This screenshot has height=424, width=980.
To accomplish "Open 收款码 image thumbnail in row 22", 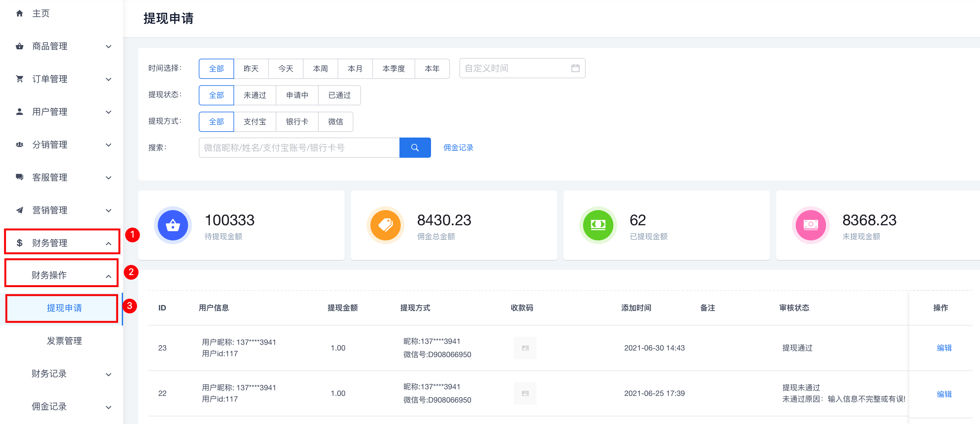I will point(525,394).
